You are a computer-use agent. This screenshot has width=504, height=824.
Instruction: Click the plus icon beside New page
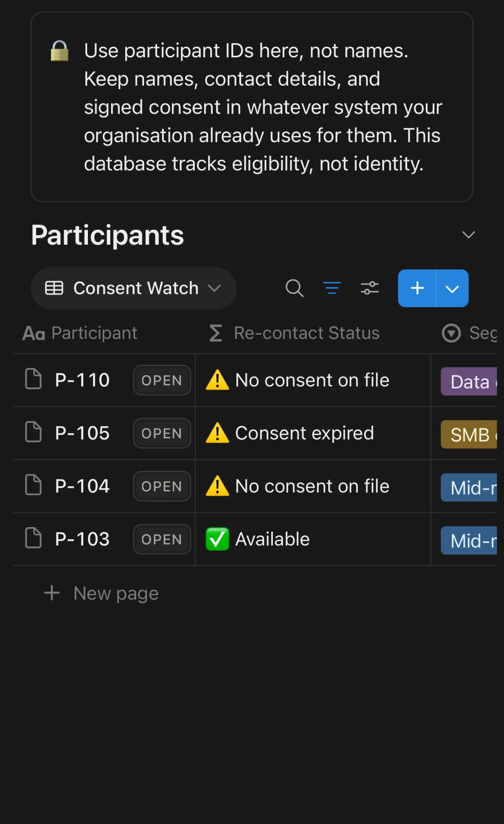[52, 593]
